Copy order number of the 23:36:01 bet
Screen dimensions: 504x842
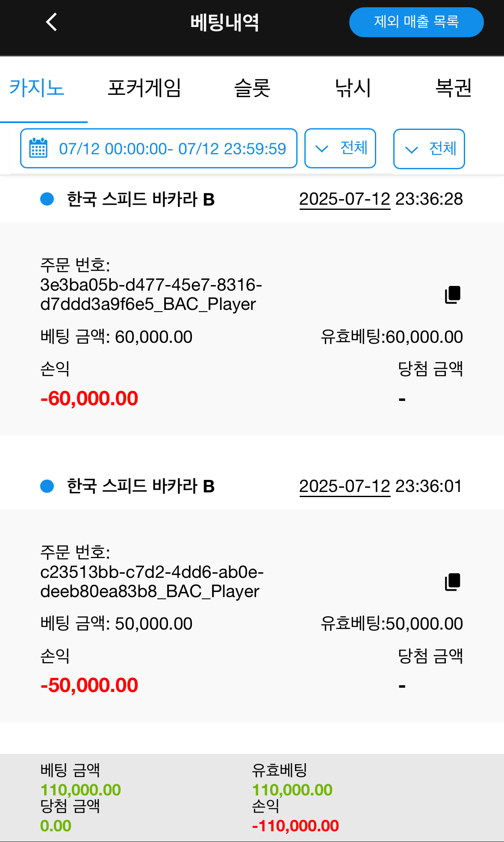coord(453,582)
